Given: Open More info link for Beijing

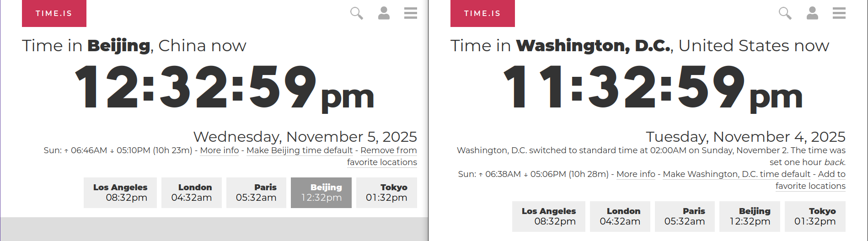Looking at the screenshot, I should point(220,150).
